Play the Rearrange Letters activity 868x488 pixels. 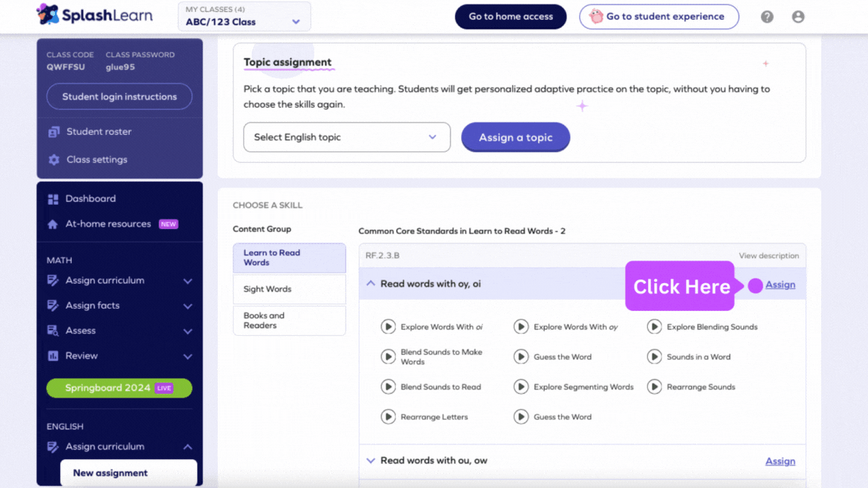tap(388, 416)
